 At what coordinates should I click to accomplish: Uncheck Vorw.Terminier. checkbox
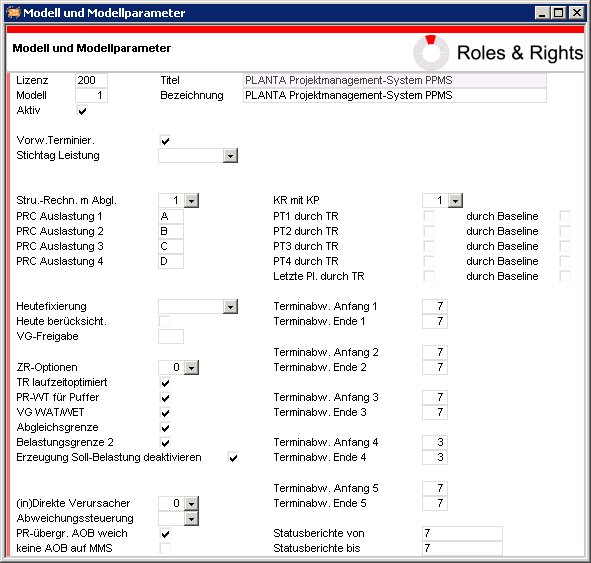[x=165, y=141]
